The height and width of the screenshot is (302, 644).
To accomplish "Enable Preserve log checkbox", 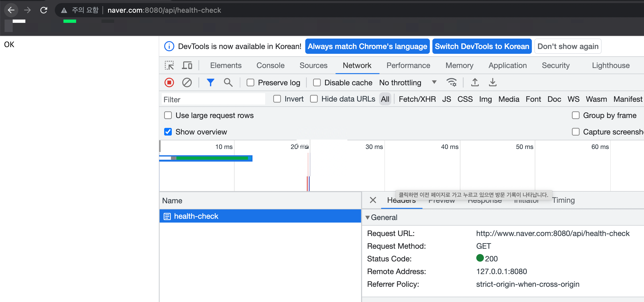I will (250, 83).
